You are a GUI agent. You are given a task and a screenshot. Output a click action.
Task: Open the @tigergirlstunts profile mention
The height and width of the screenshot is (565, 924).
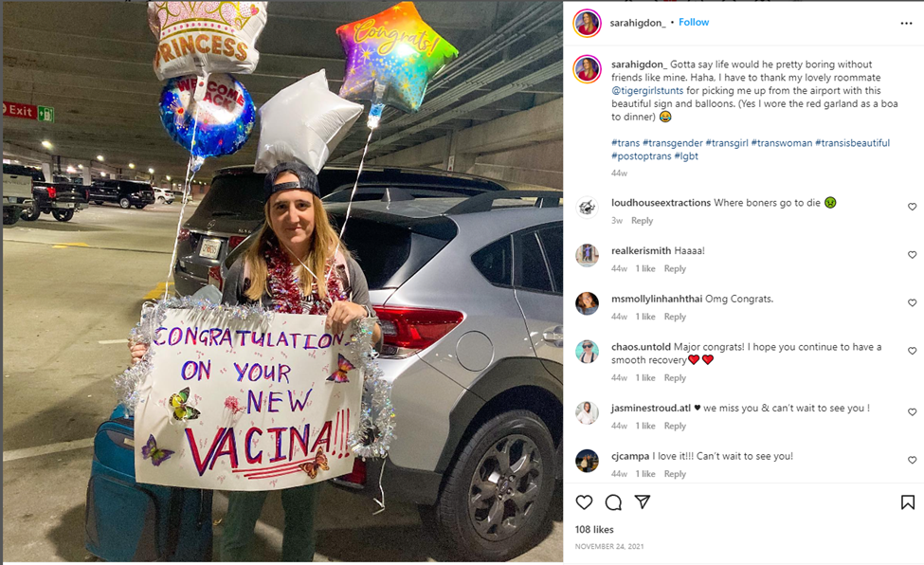coord(644,90)
